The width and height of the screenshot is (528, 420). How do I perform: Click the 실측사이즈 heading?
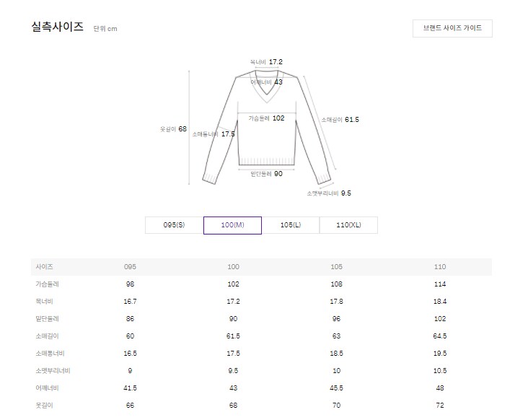tap(57, 27)
